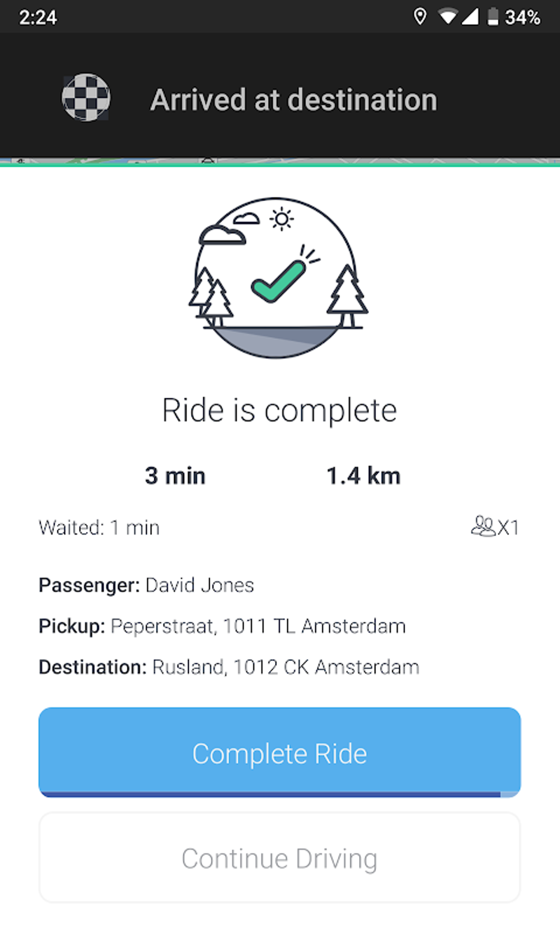The image size is (560, 928).
Task: Tap the checkered flag destination icon
Action: point(86,98)
